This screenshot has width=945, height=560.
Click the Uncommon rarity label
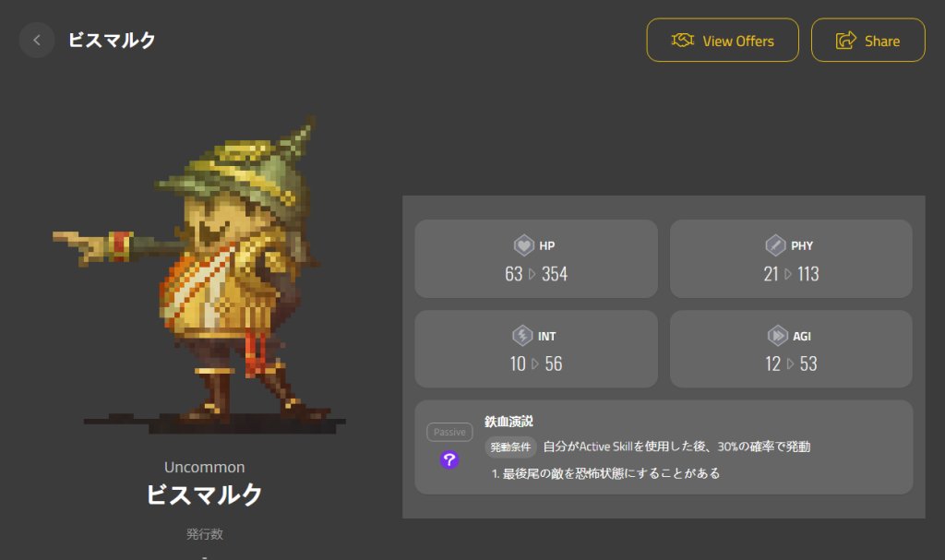click(204, 467)
